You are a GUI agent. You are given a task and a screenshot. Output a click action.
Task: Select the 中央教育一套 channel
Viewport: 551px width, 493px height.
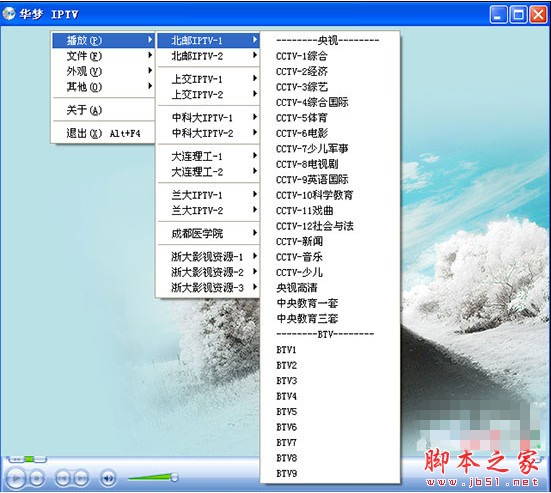point(330,303)
